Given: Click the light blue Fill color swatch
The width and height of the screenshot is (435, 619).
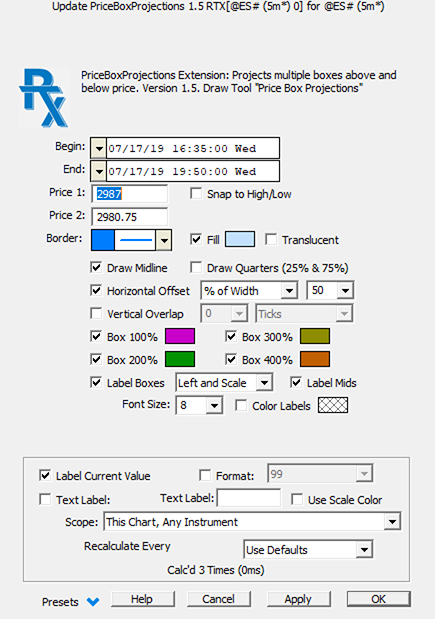Looking at the screenshot, I should (240, 239).
